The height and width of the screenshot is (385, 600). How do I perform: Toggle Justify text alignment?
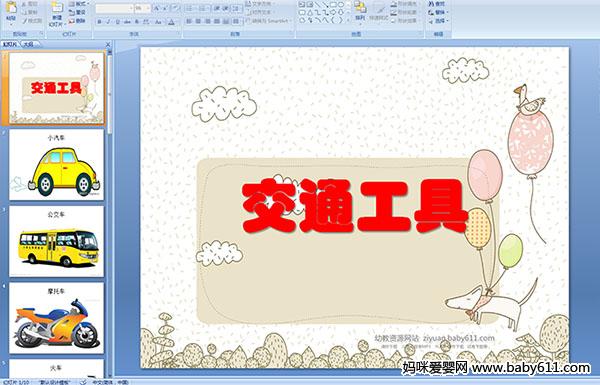tap(217, 21)
